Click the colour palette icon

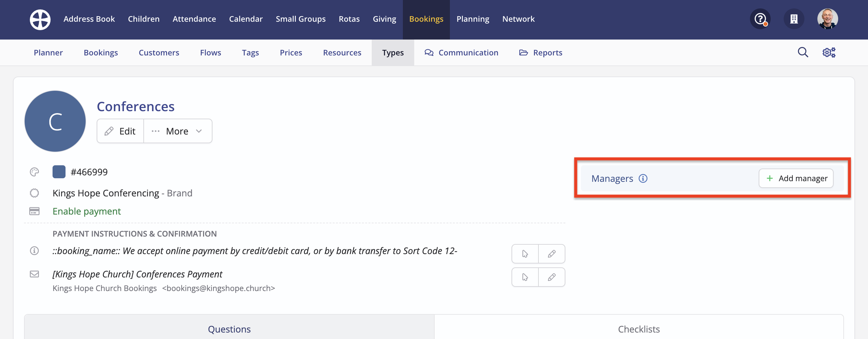point(34,172)
